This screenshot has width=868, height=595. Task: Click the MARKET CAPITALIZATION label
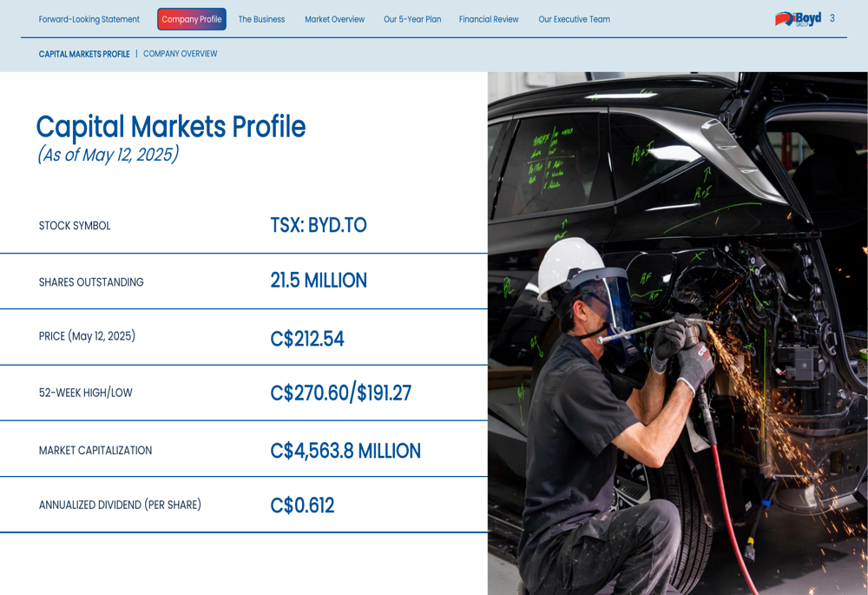[x=95, y=451]
